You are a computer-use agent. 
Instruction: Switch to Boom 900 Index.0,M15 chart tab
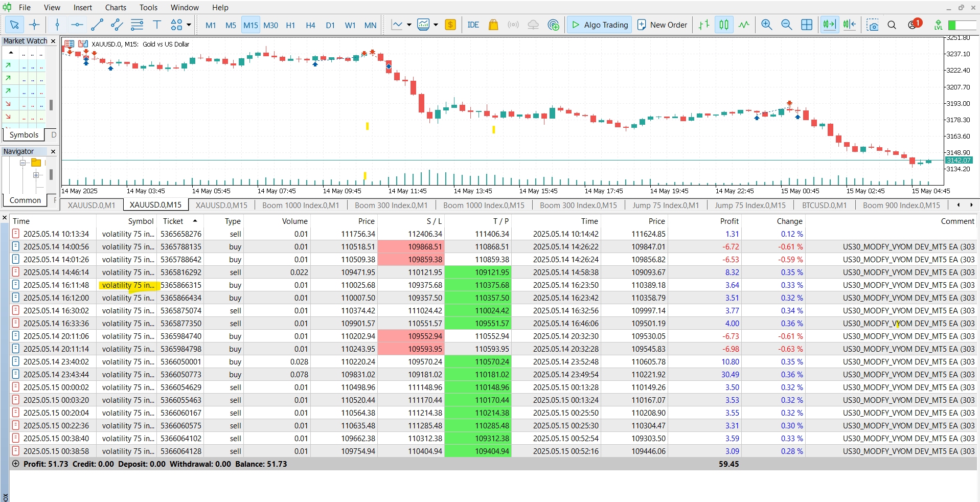pyautogui.click(x=901, y=205)
